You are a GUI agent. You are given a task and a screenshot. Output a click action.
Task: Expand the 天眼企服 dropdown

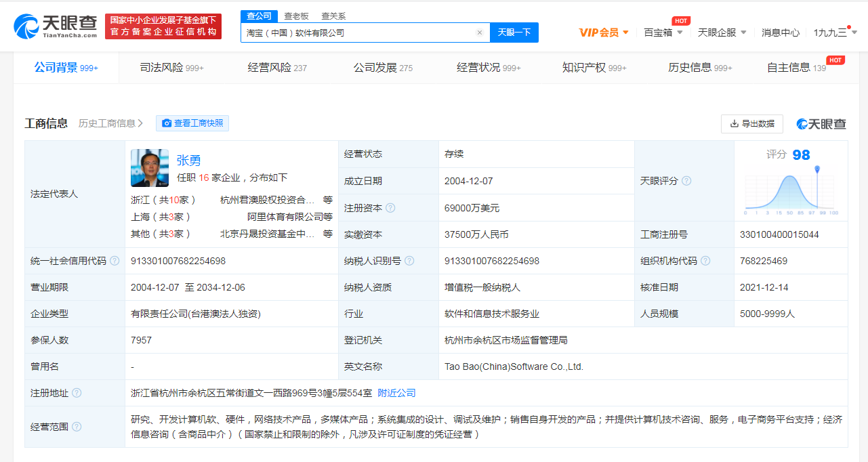click(x=722, y=33)
